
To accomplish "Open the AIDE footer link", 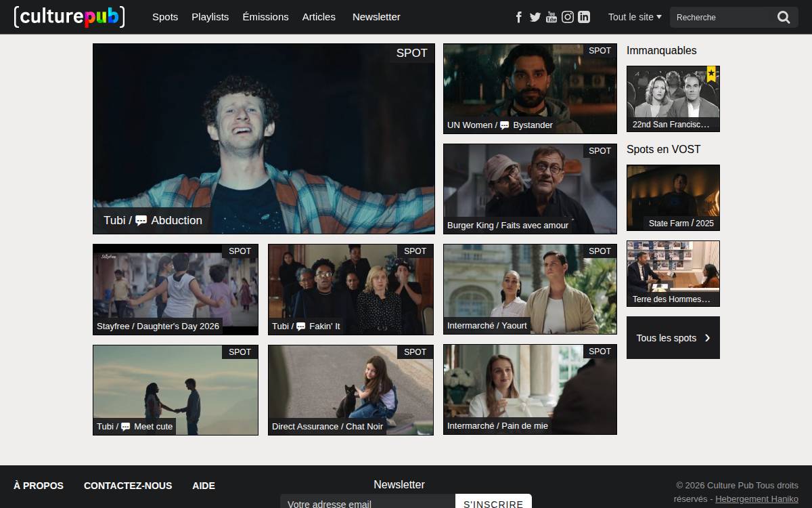I will coord(204,486).
